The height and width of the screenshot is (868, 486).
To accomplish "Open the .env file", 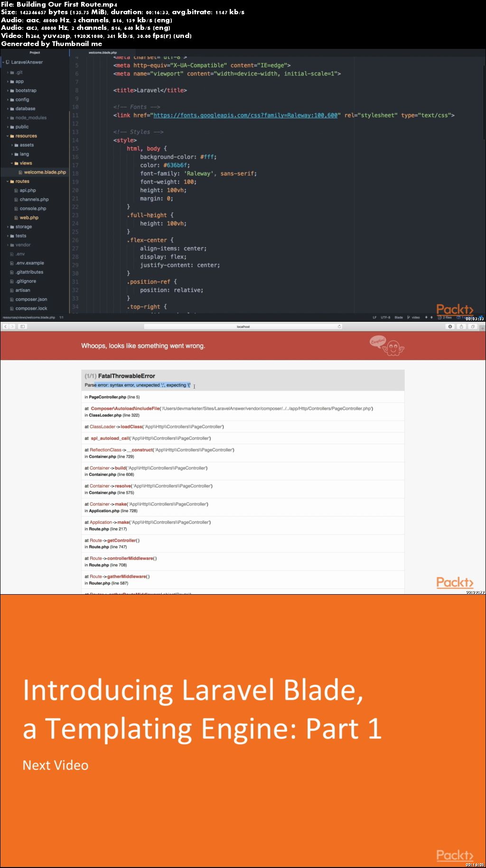I will click(x=20, y=254).
